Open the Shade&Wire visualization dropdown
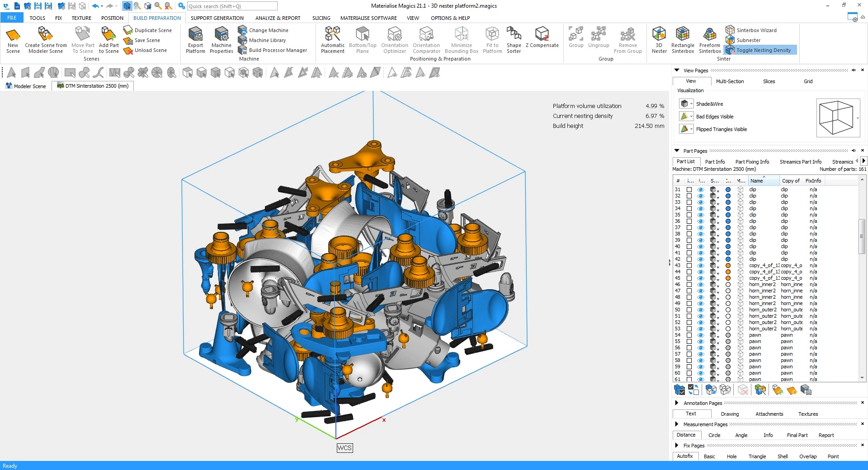This screenshot has height=470, width=868. [691, 104]
